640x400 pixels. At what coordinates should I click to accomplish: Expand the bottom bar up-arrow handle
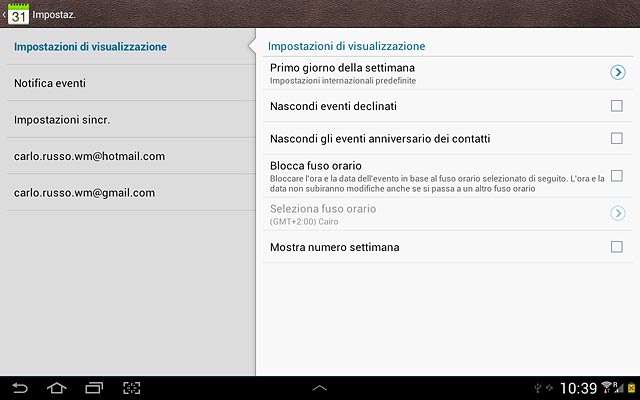[320, 388]
